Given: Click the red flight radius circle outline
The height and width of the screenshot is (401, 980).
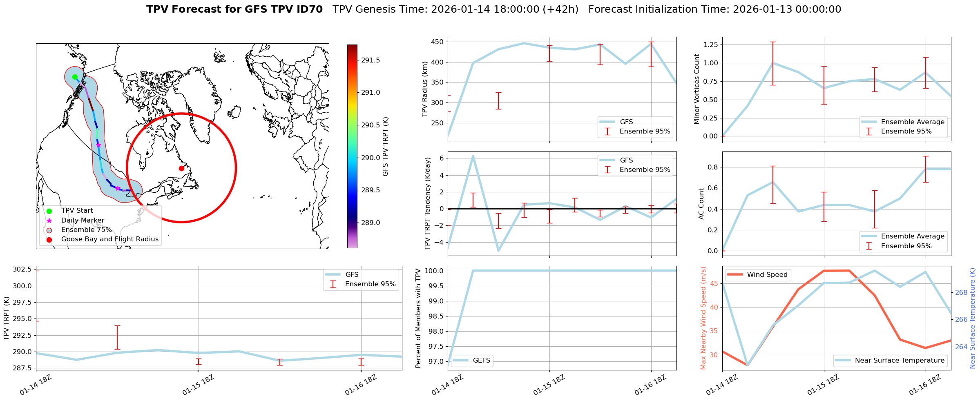Looking at the screenshot, I should [x=236, y=168].
